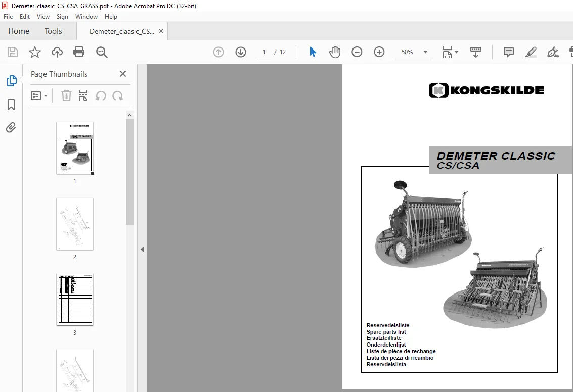Viewport: 573px width, 392px height.
Task: Toggle the Attachments panel
Action: point(11,127)
